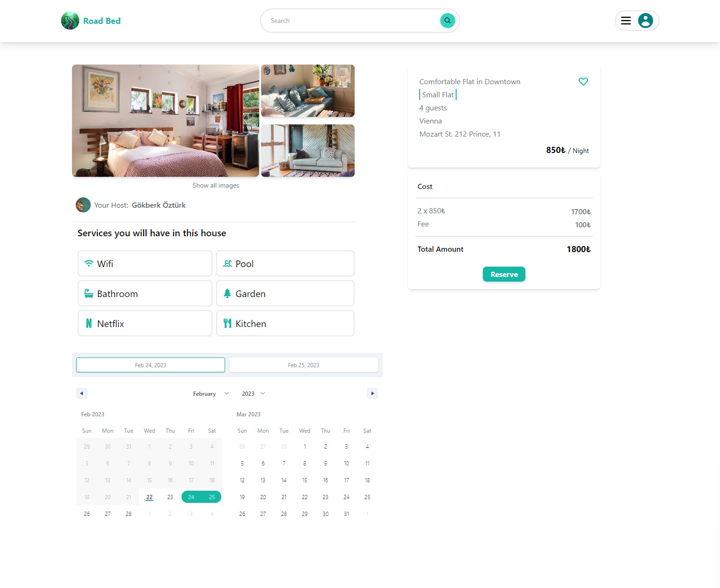Click the host avatar of Gökberk Öztürk
The height and width of the screenshot is (588, 720).
(83, 205)
